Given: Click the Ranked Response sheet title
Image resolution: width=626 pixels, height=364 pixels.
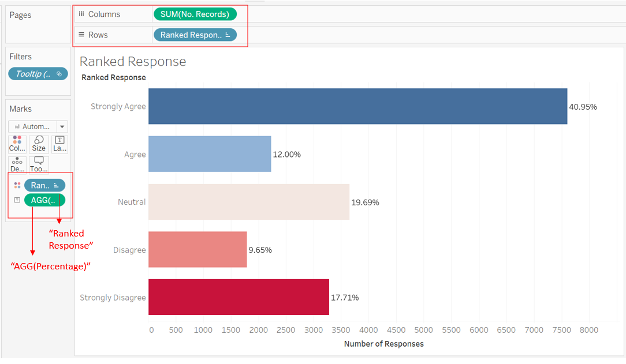Looking at the screenshot, I should click(x=133, y=62).
